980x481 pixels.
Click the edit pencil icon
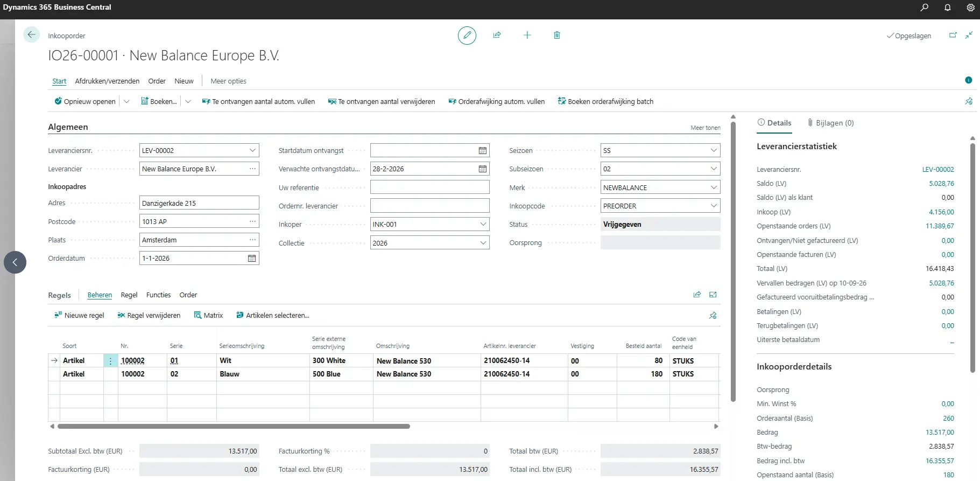pos(467,36)
